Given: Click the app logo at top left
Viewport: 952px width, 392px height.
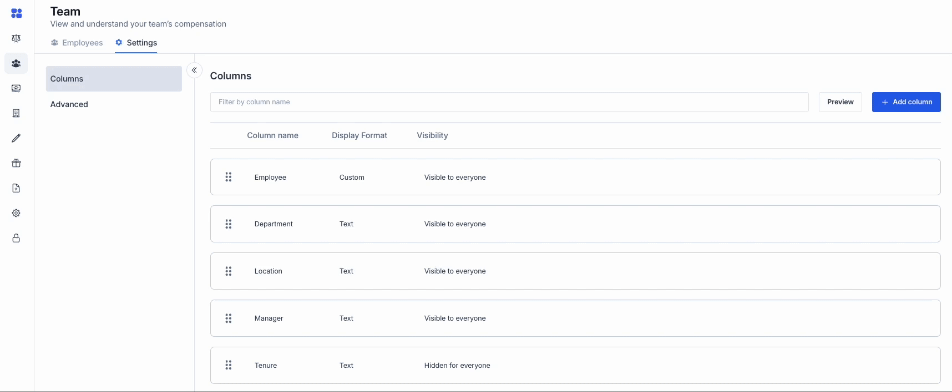Looking at the screenshot, I should 16,13.
